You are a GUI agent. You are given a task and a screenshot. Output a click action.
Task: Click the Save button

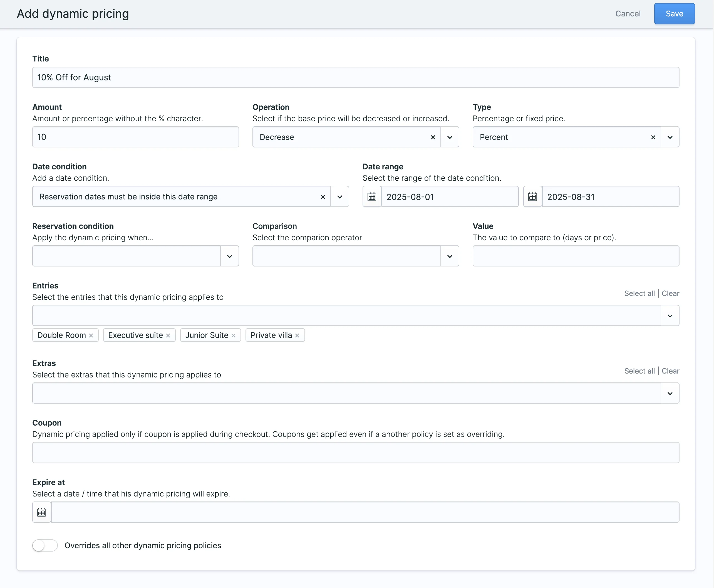(x=674, y=14)
